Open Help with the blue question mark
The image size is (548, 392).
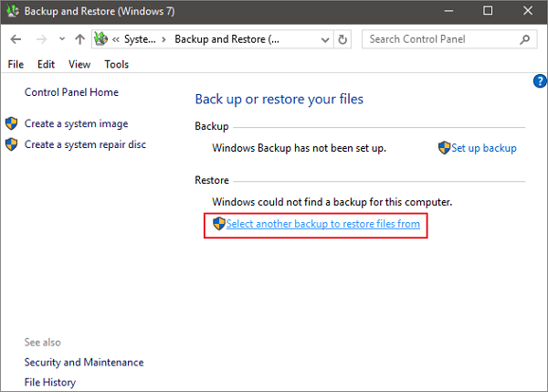coord(539,81)
